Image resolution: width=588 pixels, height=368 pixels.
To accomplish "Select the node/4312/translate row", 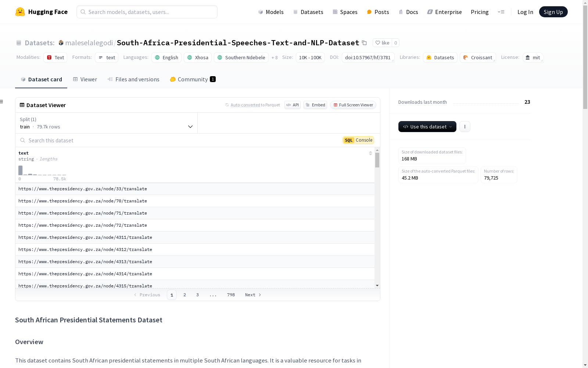I will (195, 250).
